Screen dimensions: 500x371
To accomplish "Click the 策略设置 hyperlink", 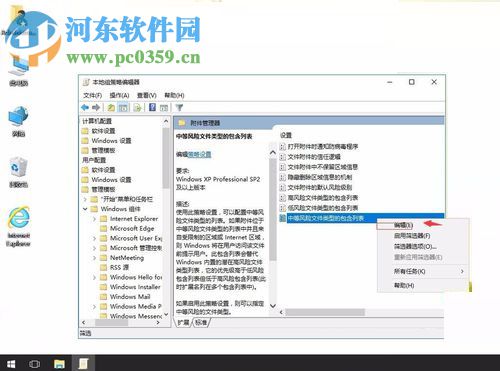I will pos(200,154).
